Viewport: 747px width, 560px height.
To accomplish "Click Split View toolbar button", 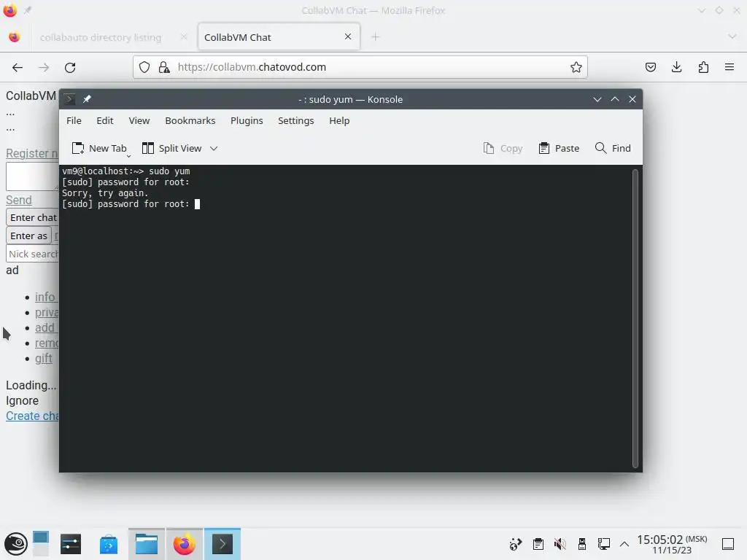I will click(x=172, y=148).
